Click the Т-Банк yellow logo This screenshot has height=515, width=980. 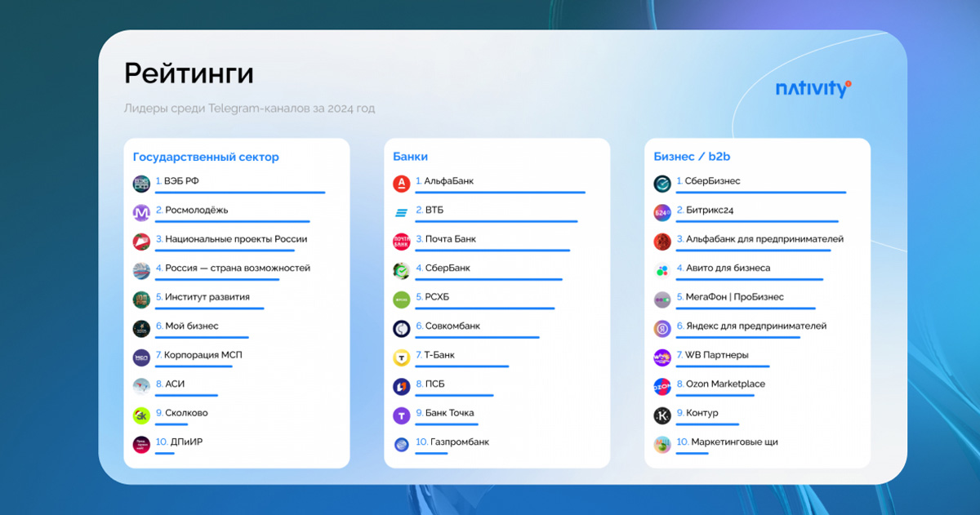401,357
